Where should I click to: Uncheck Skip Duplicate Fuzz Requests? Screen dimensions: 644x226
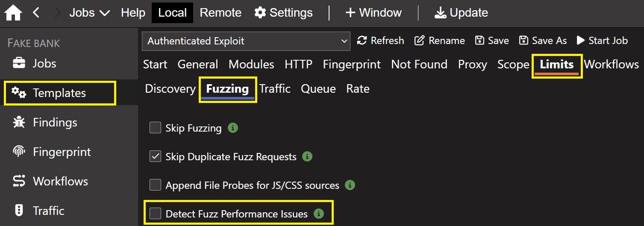tap(155, 157)
